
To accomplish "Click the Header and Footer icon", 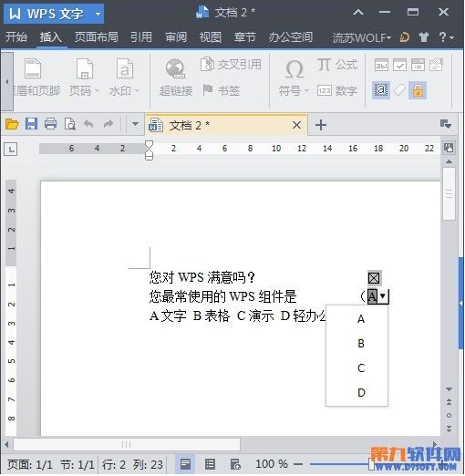I will 33,68.
